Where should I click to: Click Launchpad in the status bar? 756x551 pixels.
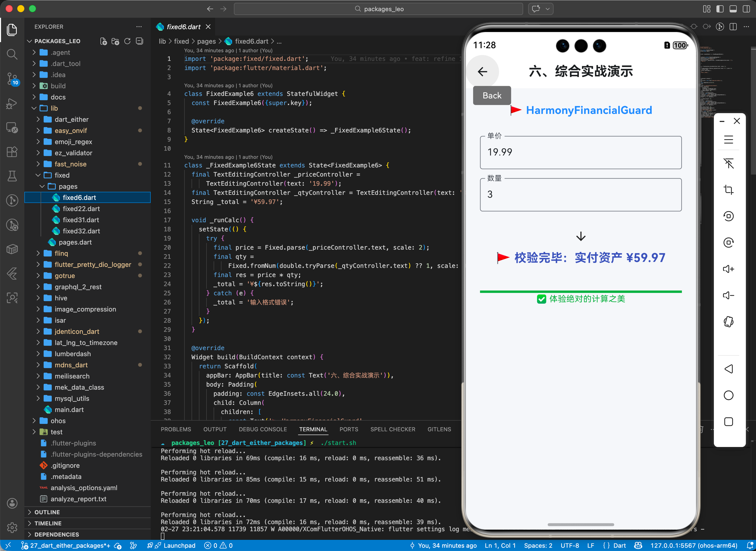179,545
